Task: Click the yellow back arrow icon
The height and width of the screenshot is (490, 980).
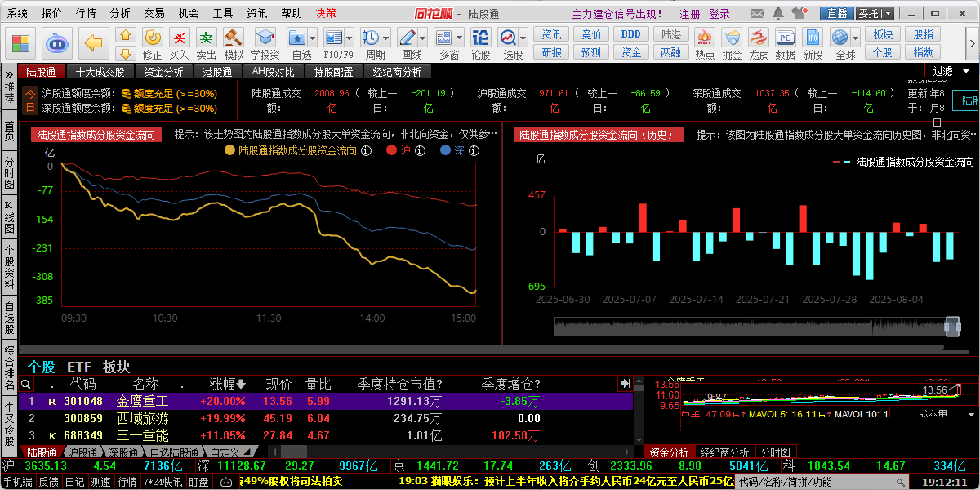Action: click(x=96, y=42)
